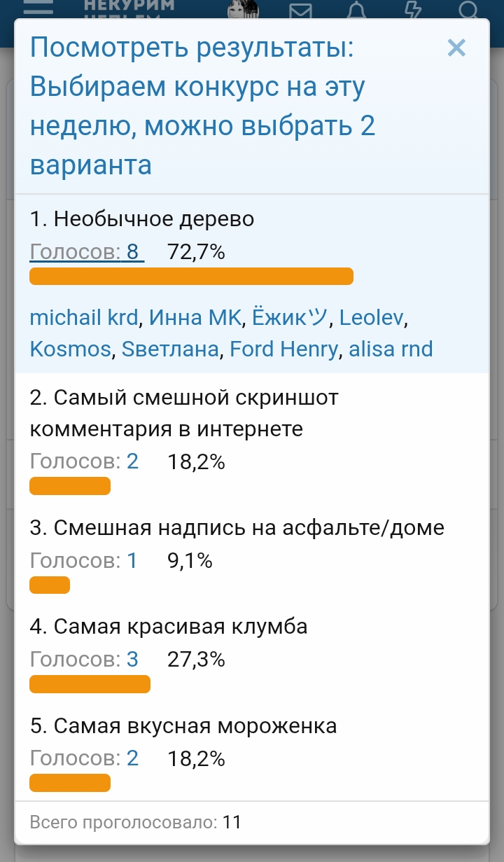
Task: Collapse the voters list via 'Голосов: 8'
Action: [x=86, y=252]
